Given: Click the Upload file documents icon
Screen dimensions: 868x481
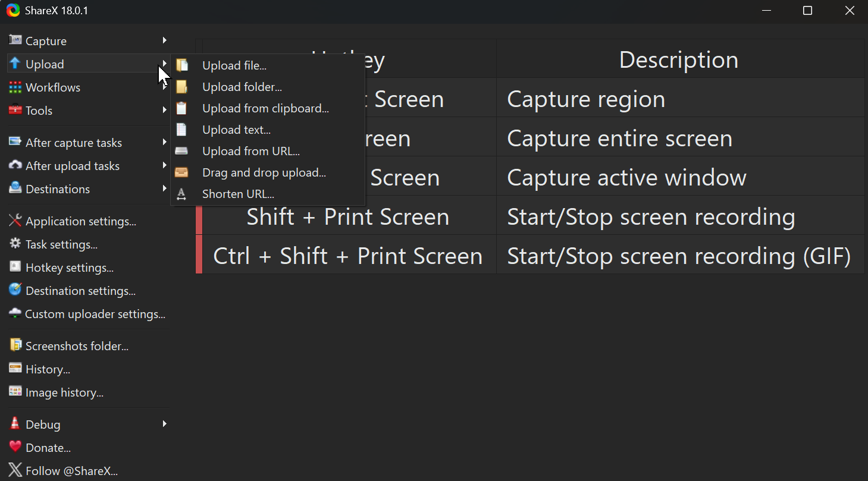Looking at the screenshot, I should (181, 65).
